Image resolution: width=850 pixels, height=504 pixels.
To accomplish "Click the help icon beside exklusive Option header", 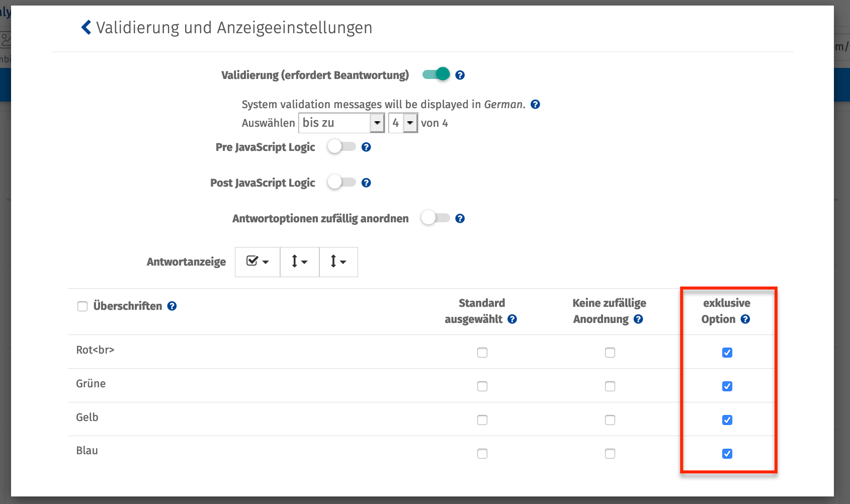I will pos(745,319).
